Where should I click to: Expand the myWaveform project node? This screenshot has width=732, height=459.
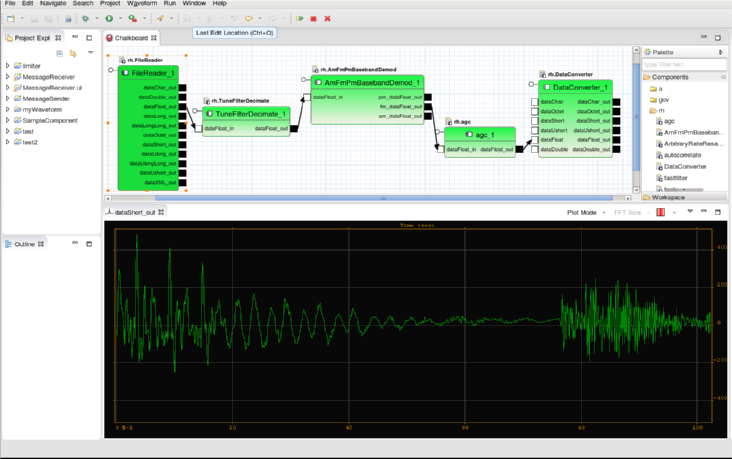tap(7, 110)
